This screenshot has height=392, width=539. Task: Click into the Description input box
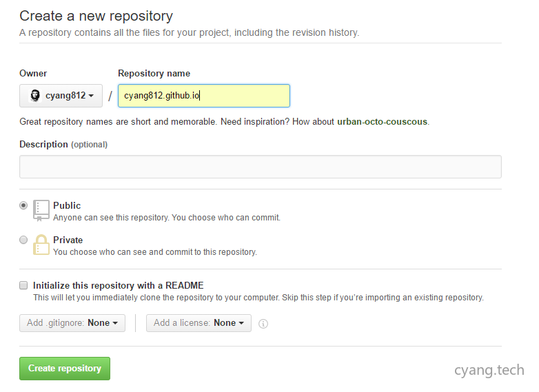pos(260,167)
